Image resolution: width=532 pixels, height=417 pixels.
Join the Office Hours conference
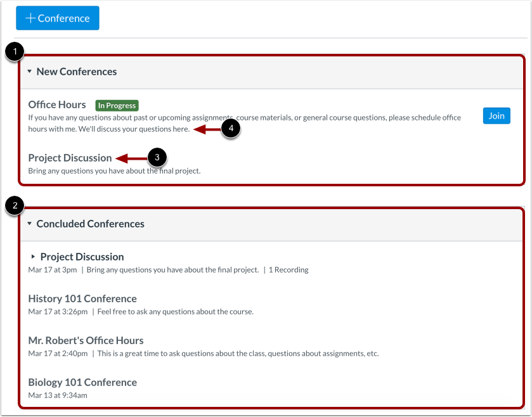[x=496, y=115]
